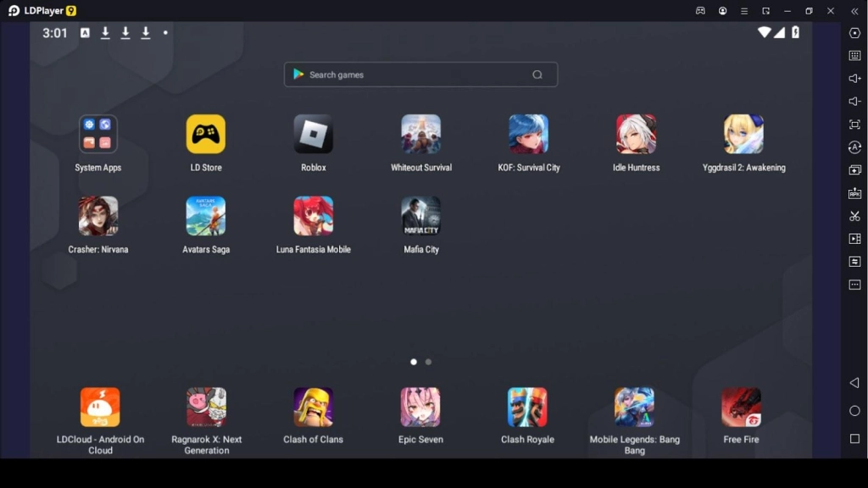Toggle fullscreen mode from the sidebar
This screenshot has height=488, width=868.
tap(854, 125)
